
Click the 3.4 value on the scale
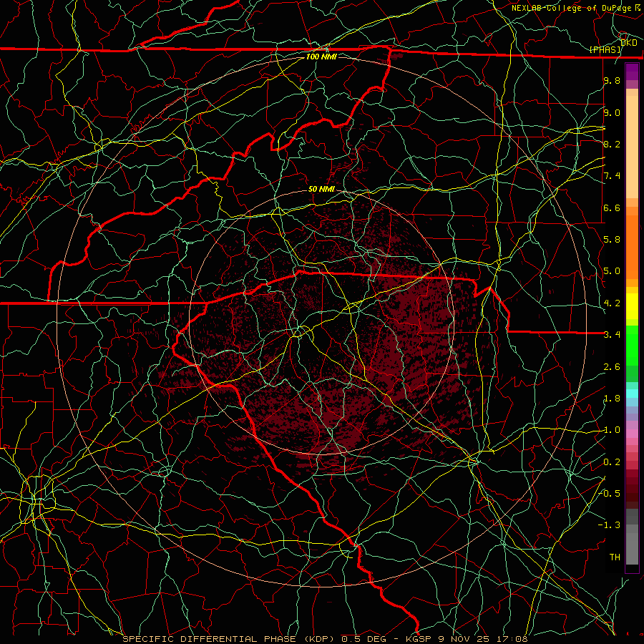(612, 334)
